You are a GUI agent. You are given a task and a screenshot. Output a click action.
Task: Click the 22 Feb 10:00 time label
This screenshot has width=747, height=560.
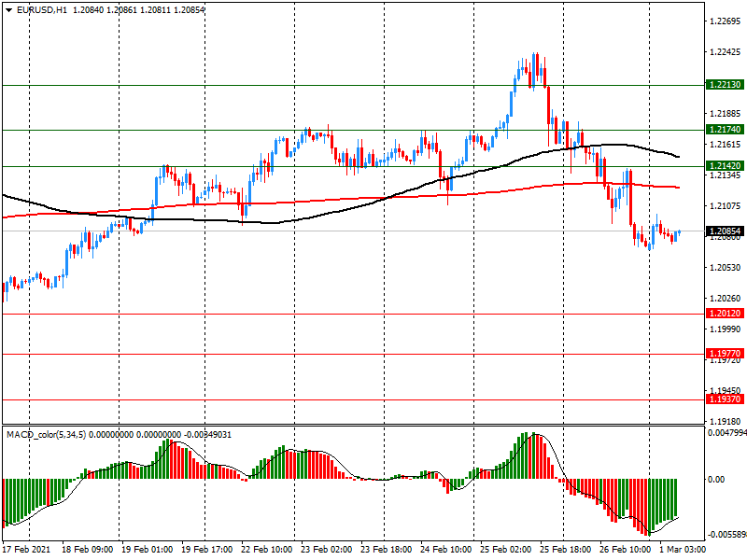coord(267,550)
